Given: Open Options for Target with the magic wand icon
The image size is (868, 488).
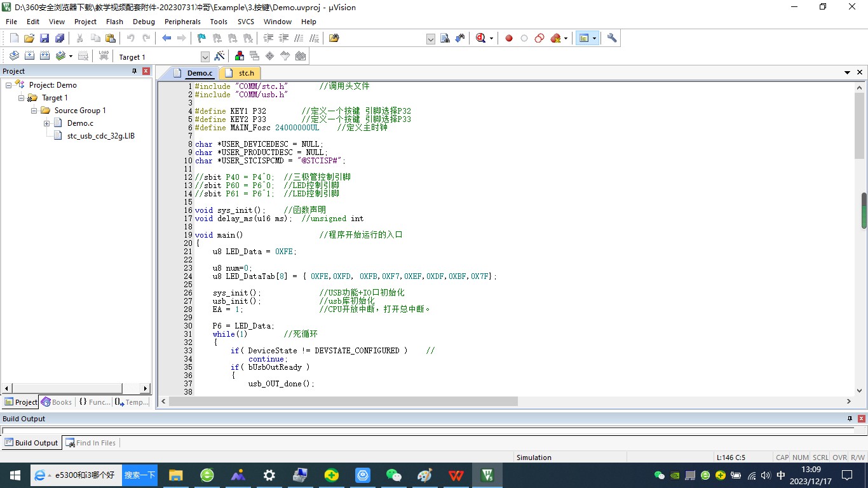Looking at the screenshot, I should (x=219, y=56).
